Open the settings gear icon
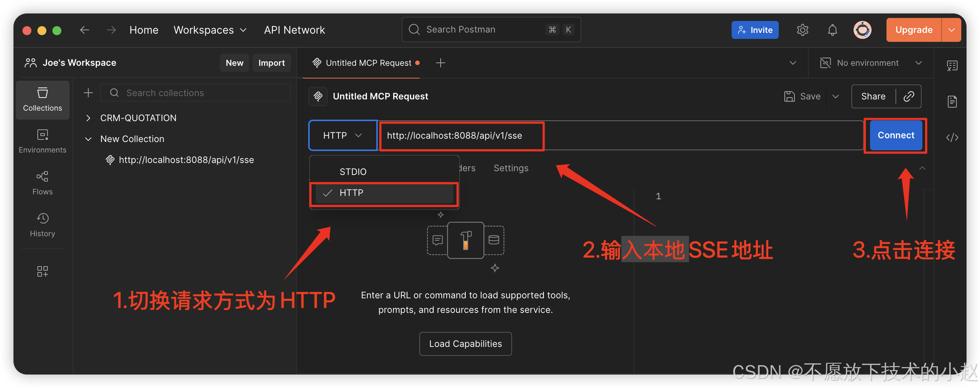Viewport: 980px width, 388px height. [x=802, y=30]
